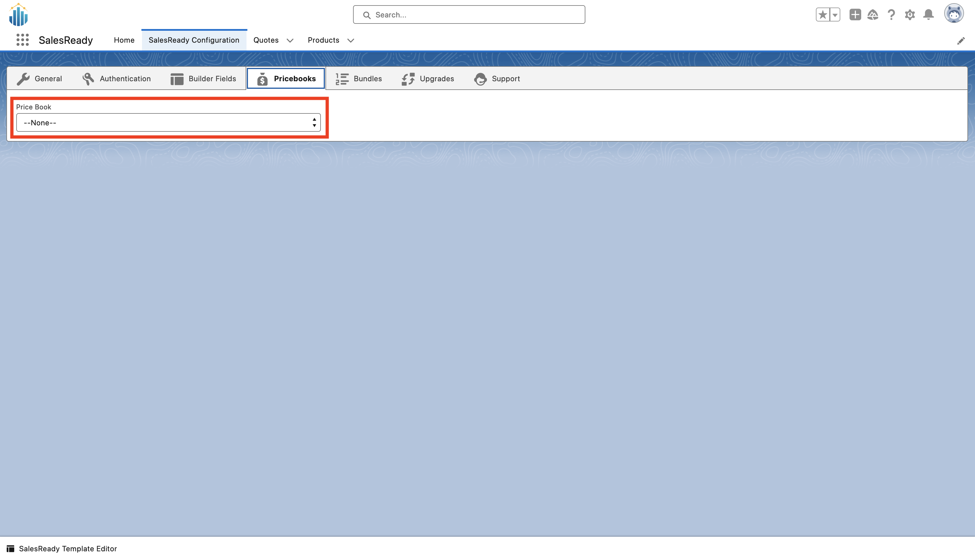Open the Trailhead guidance icon
975x560 pixels.
coord(873,15)
